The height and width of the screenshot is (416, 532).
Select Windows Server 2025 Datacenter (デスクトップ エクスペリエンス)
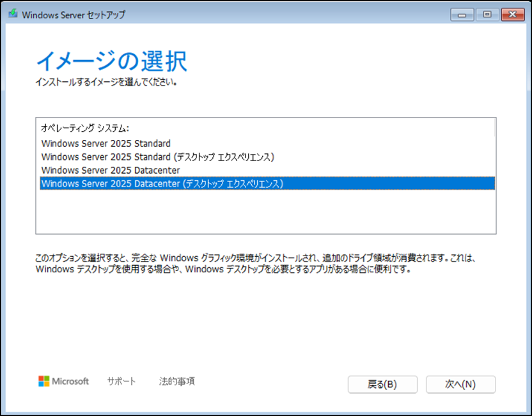[267, 183]
